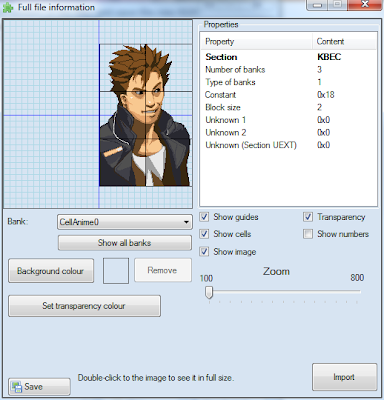384x400 pixels.
Task: Click the floppy disk icon on Save button
Action: (x=17, y=387)
